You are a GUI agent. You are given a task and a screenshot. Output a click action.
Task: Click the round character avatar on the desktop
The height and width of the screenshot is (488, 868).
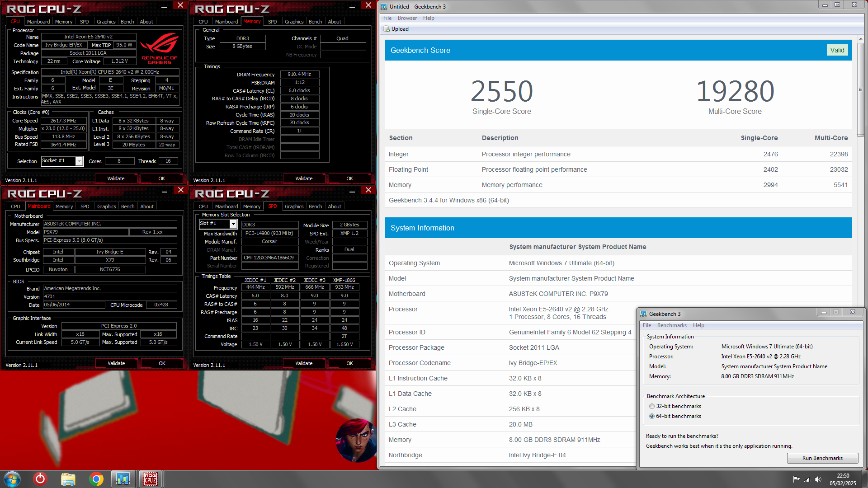356,440
